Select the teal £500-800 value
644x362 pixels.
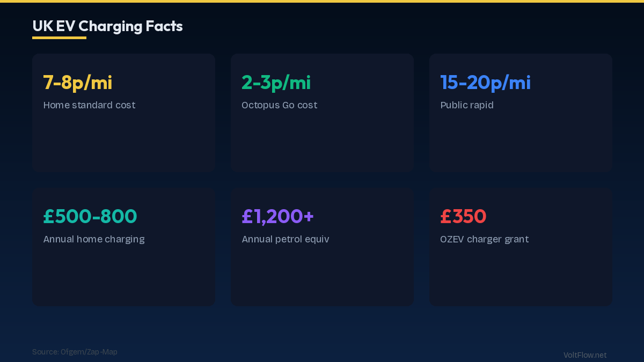click(90, 217)
